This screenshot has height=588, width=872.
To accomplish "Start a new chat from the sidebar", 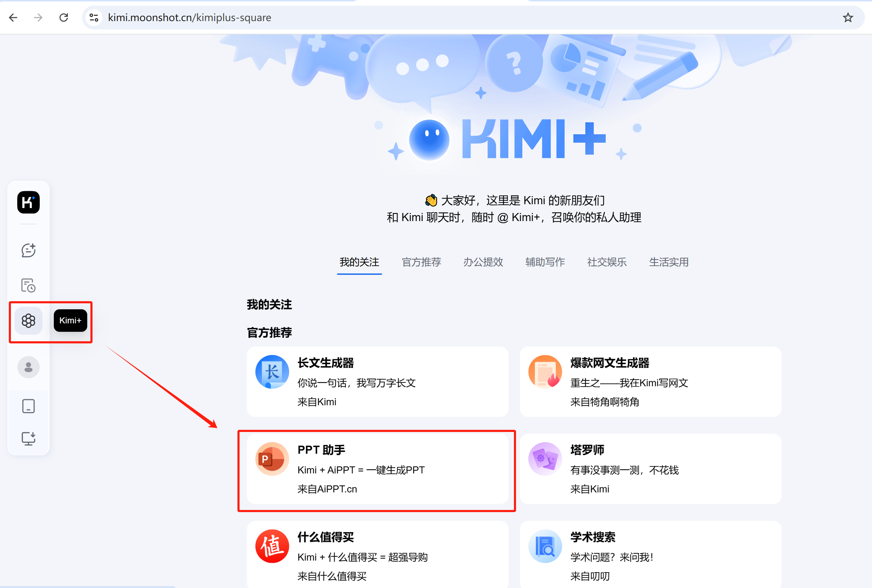I will (x=28, y=250).
